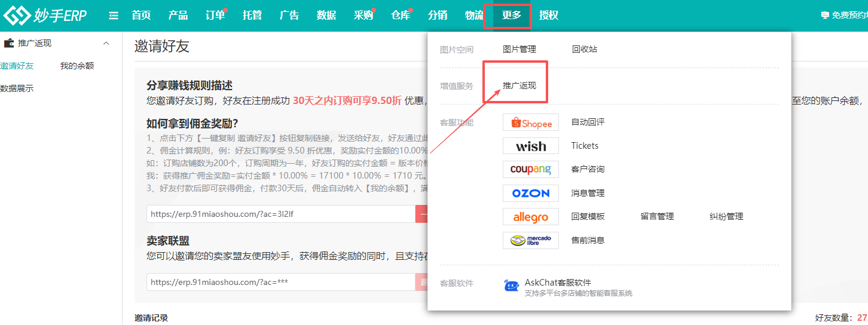Open 回复模板 for Allegro

(588, 217)
